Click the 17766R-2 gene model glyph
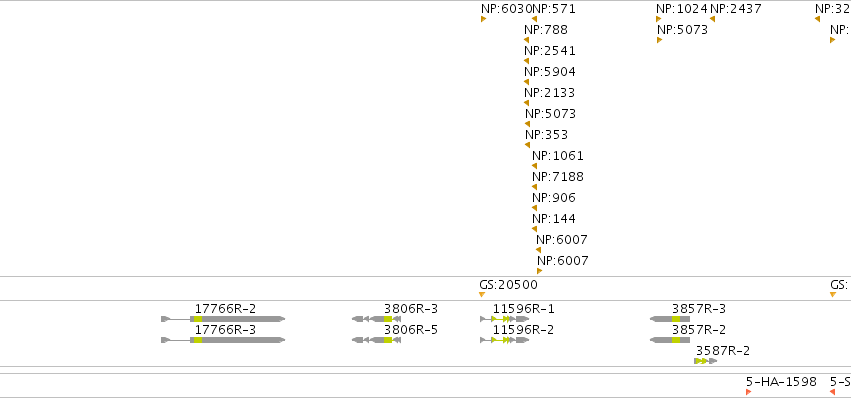 [x=223, y=319]
